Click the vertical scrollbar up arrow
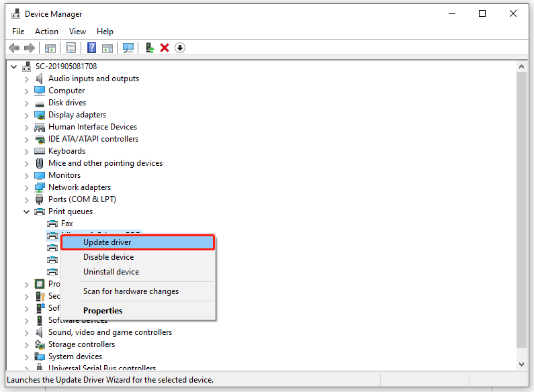Viewport: 534px width, 392px height. tap(521, 66)
